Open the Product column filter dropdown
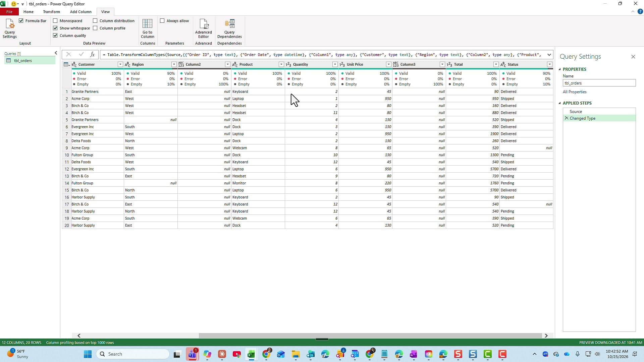The height and width of the screenshot is (362, 644). coord(281,64)
